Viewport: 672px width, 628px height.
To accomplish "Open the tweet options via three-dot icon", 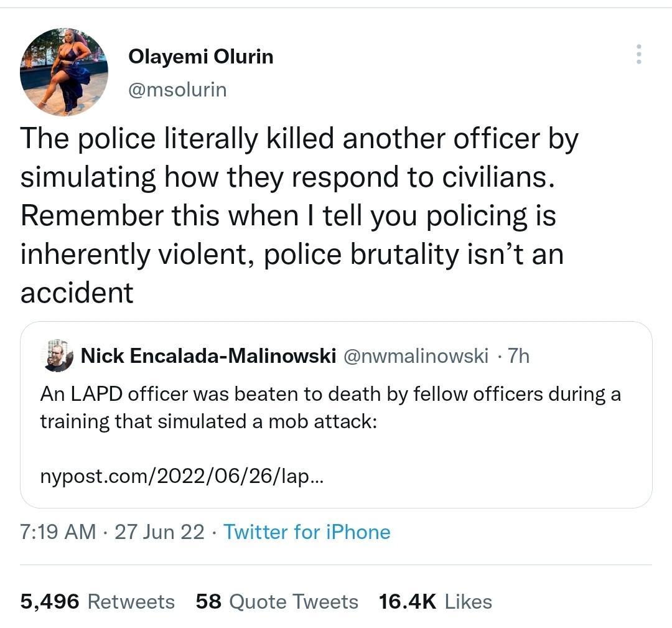I will (638, 56).
